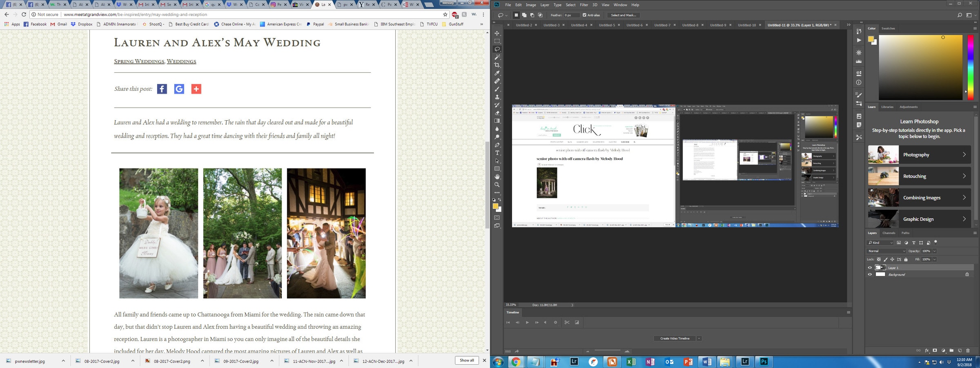Pick the Eyedropper tool
This screenshot has width=980, height=368.
click(497, 73)
